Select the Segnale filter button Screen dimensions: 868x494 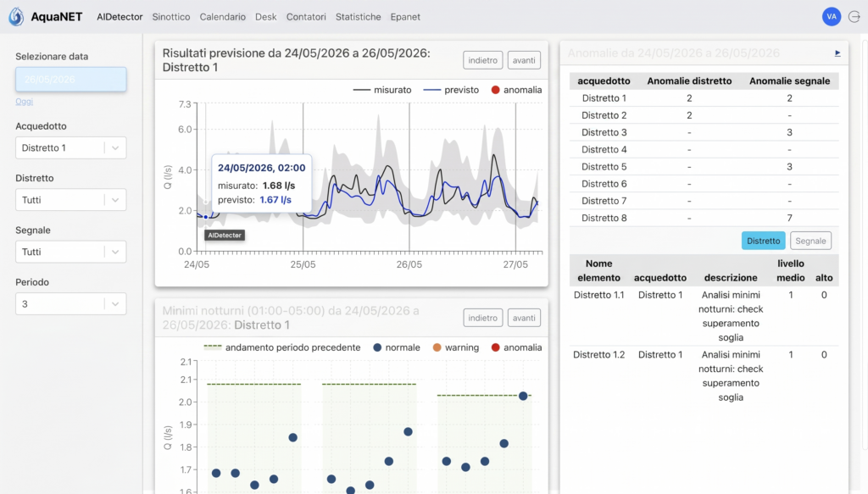click(810, 241)
